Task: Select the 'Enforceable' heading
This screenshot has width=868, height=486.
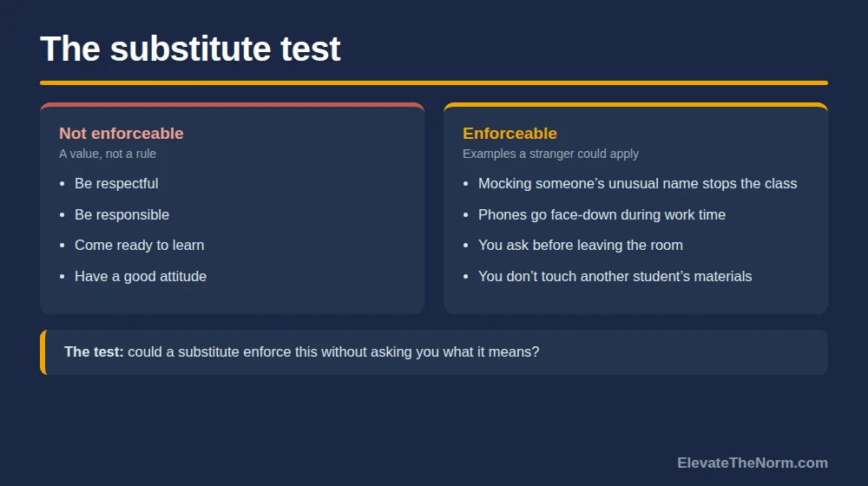Action: (x=510, y=134)
